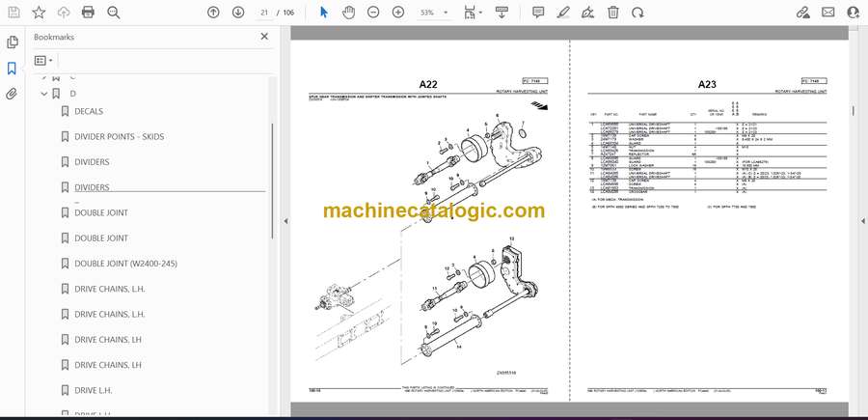Select the highlight text pen tool

pos(563,13)
